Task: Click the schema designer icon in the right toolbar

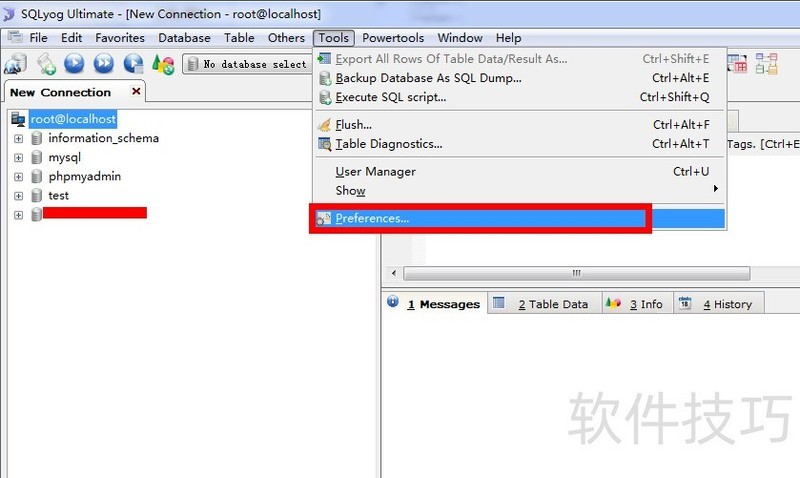Action: tap(766, 64)
